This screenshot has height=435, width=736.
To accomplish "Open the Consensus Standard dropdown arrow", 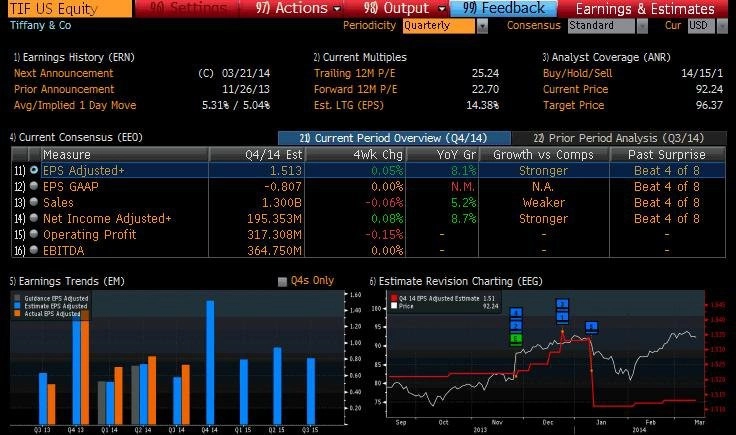I will coord(642,26).
